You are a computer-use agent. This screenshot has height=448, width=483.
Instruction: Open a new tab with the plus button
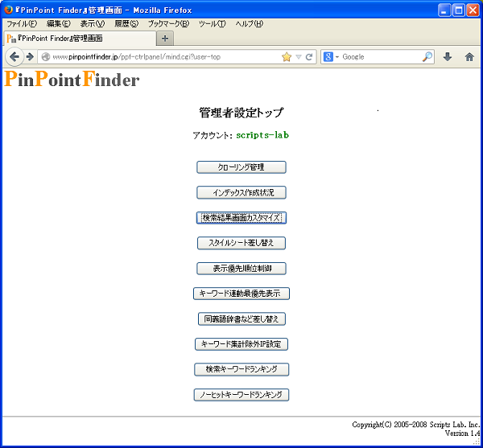[165, 39]
